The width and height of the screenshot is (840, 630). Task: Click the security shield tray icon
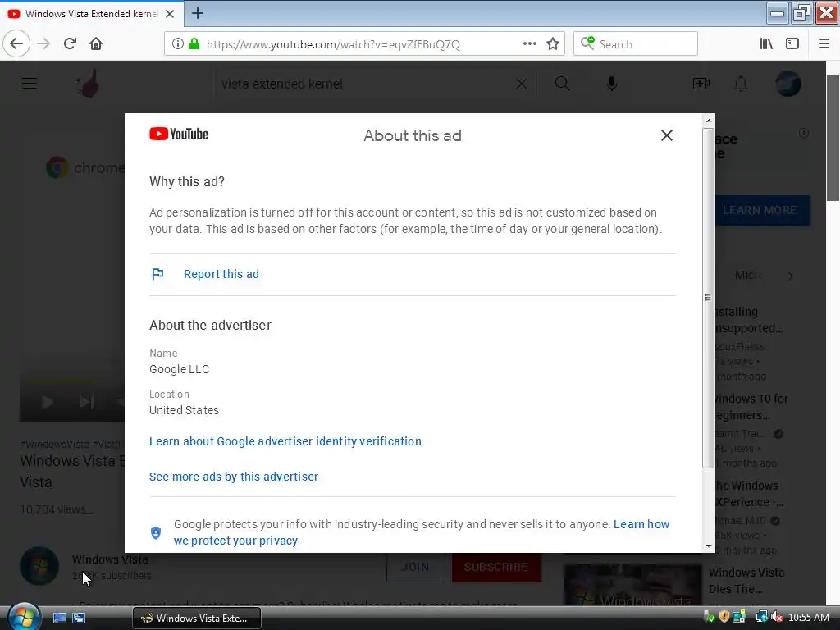click(724, 617)
